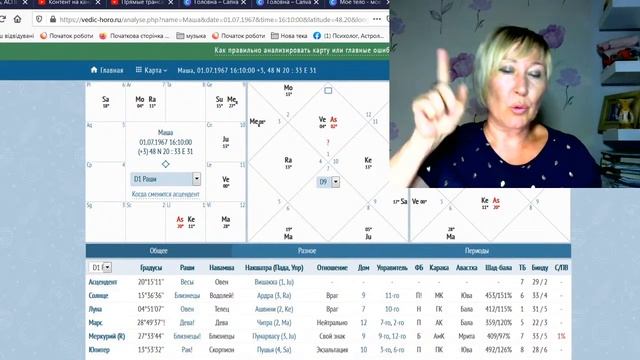Screen dimensions: 640x360
Task: Click the 'Шад бала' column header
Action: (498, 268)
